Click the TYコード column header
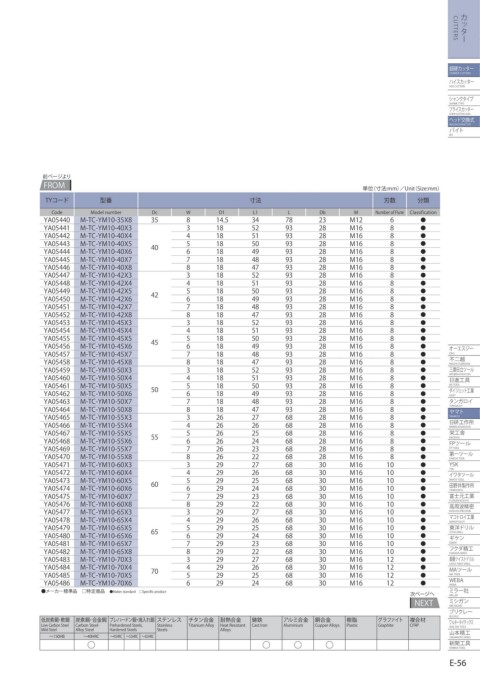Screen dimensions: 480x677 [57, 200]
